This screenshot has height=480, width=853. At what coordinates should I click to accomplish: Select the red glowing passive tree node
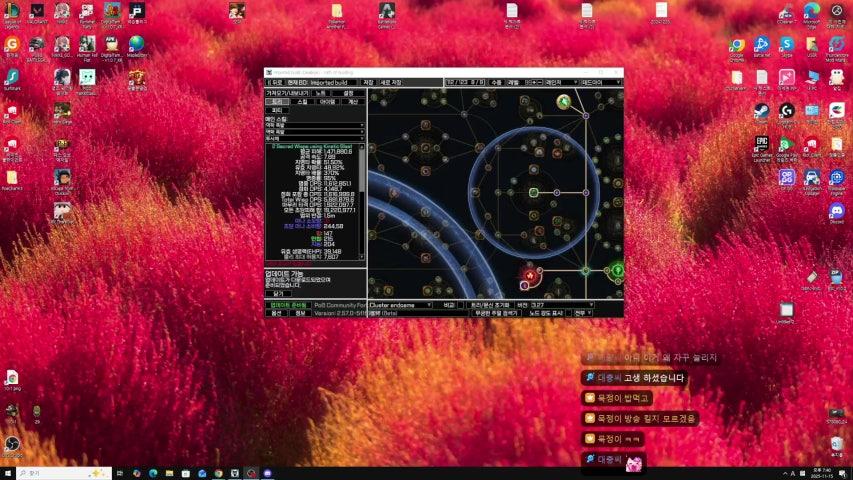click(x=528, y=273)
